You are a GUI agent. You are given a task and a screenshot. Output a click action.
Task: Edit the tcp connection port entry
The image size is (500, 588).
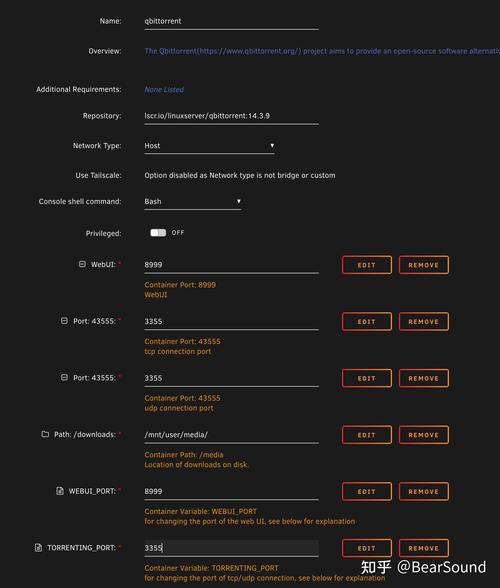point(367,322)
